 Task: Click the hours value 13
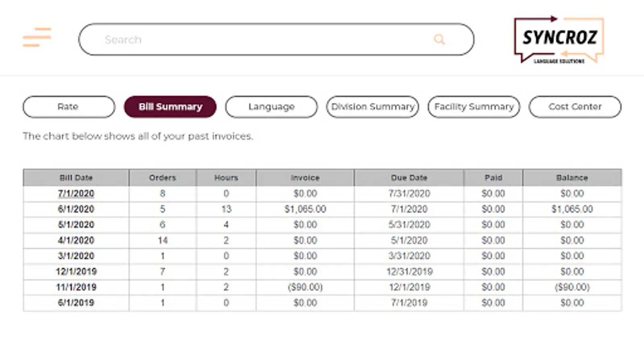[226, 209]
